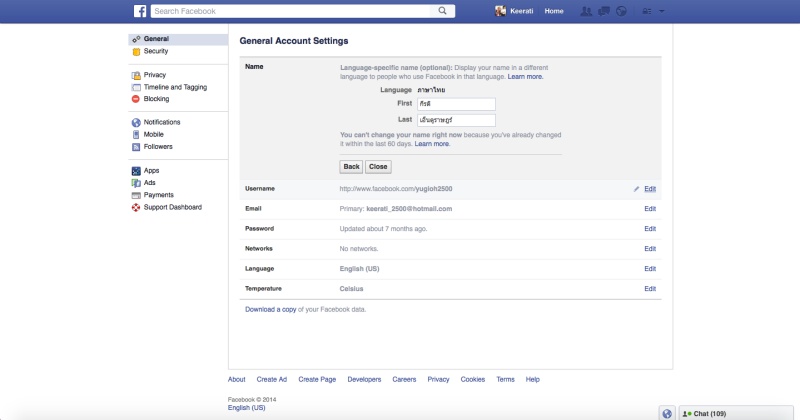The image size is (800, 420).
Task: Open the Cookies footer link
Action: click(x=472, y=379)
